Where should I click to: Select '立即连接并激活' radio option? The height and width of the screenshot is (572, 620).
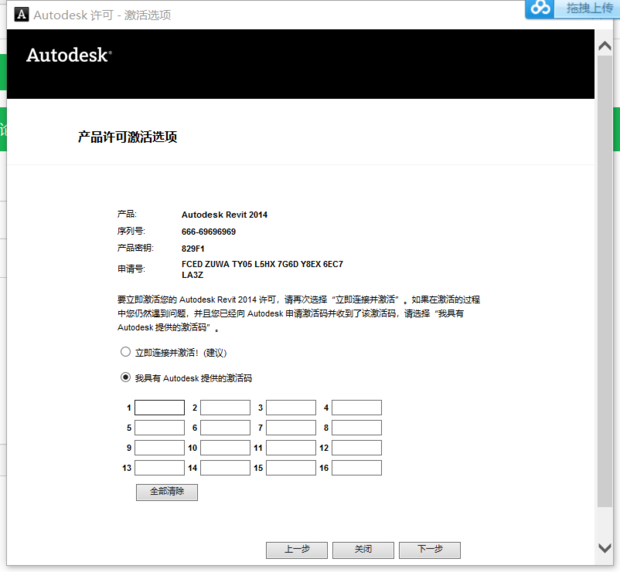[125, 352]
